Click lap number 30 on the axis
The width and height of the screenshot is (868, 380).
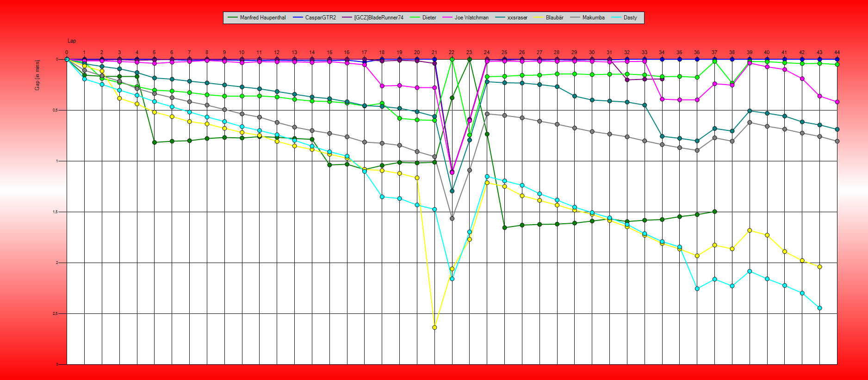click(592, 53)
